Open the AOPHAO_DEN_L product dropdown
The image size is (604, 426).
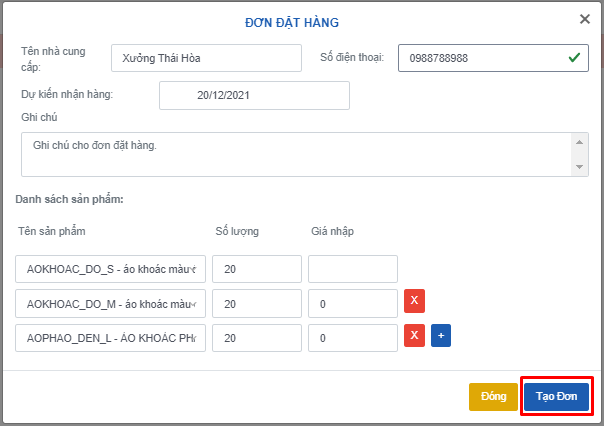tap(110, 338)
